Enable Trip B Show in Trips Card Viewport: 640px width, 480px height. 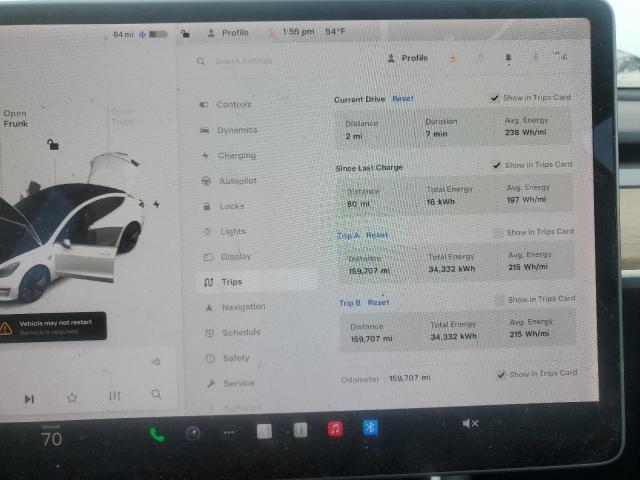499,299
